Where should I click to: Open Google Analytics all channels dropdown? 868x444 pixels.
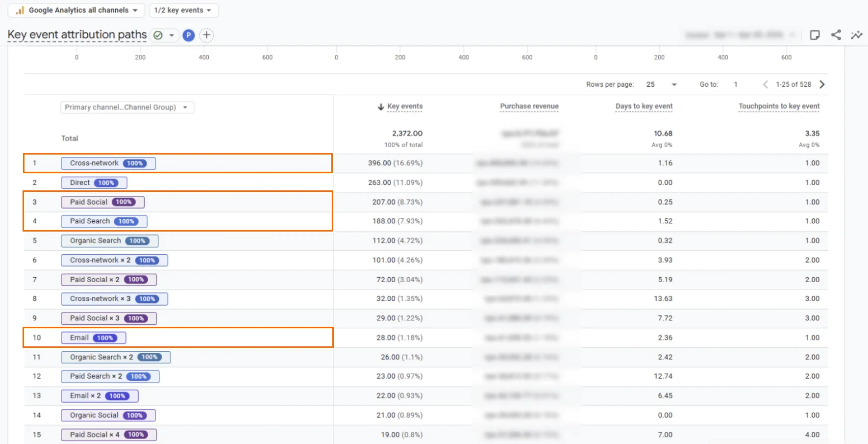click(x=76, y=10)
